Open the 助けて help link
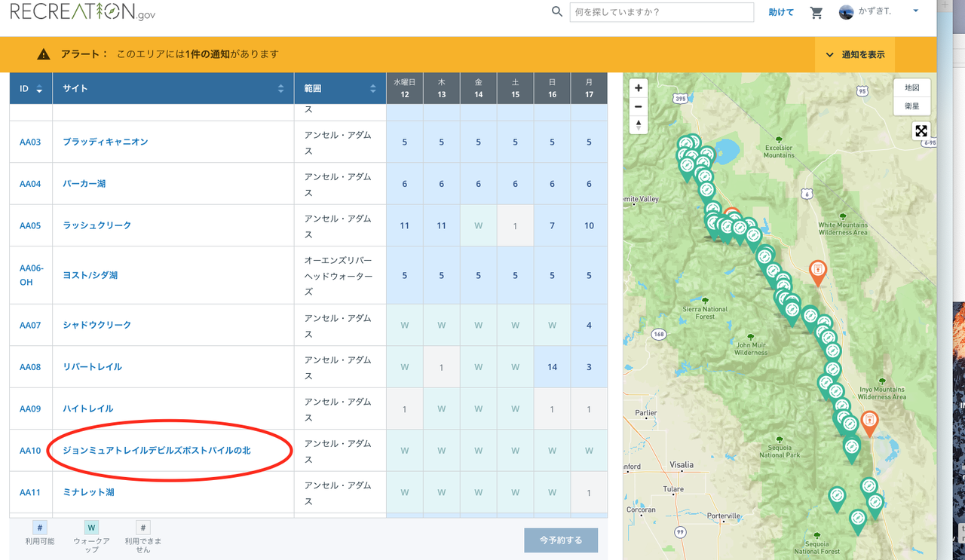This screenshot has width=965, height=560. pyautogui.click(x=781, y=13)
